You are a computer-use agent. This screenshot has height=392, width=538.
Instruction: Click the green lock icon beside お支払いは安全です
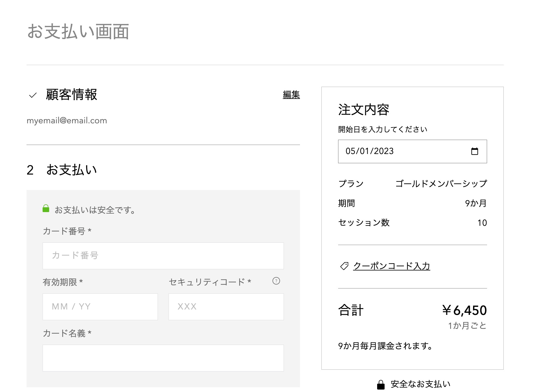tap(46, 208)
